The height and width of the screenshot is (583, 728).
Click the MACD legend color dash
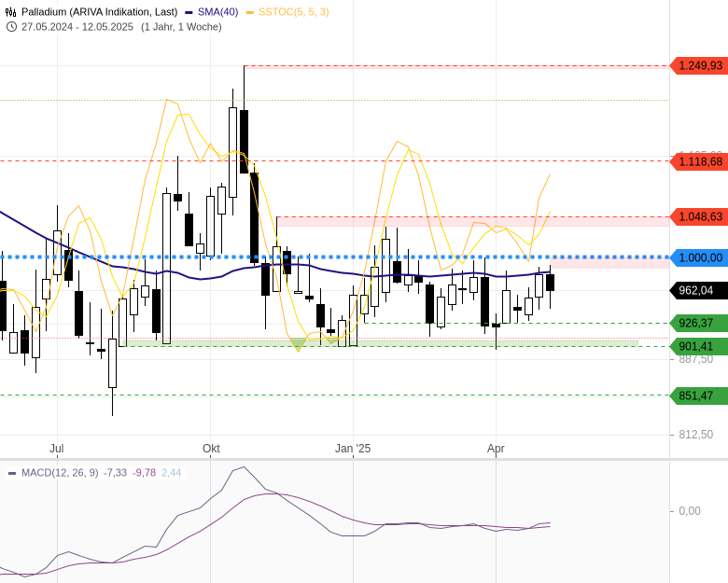(12, 474)
